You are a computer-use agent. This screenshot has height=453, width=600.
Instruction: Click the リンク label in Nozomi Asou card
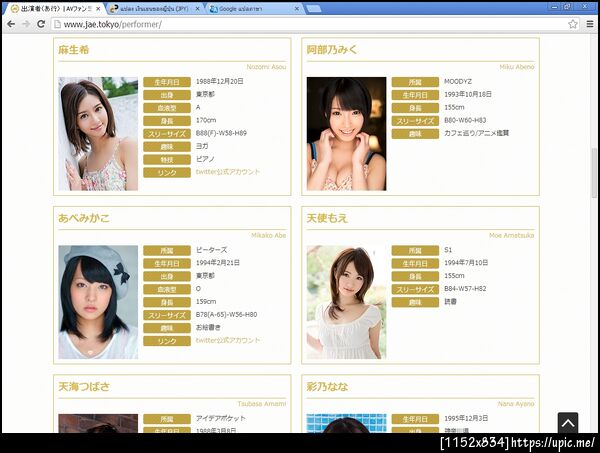point(167,173)
